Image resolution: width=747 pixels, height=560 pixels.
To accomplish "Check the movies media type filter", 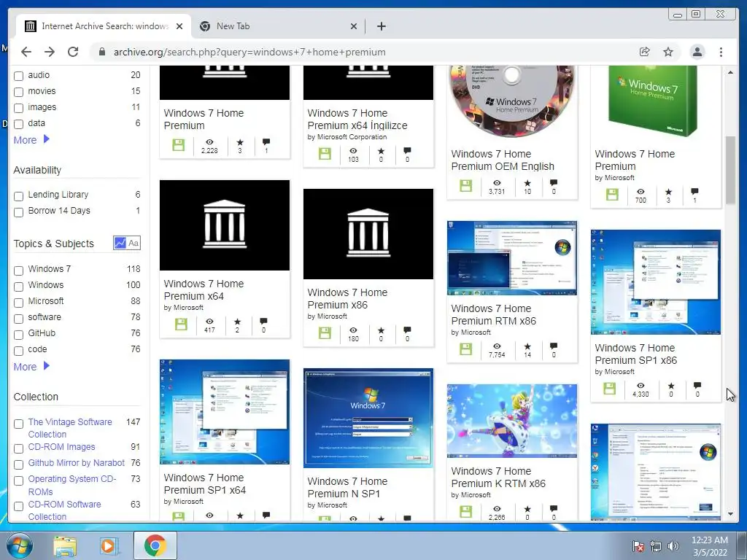I will [18, 92].
